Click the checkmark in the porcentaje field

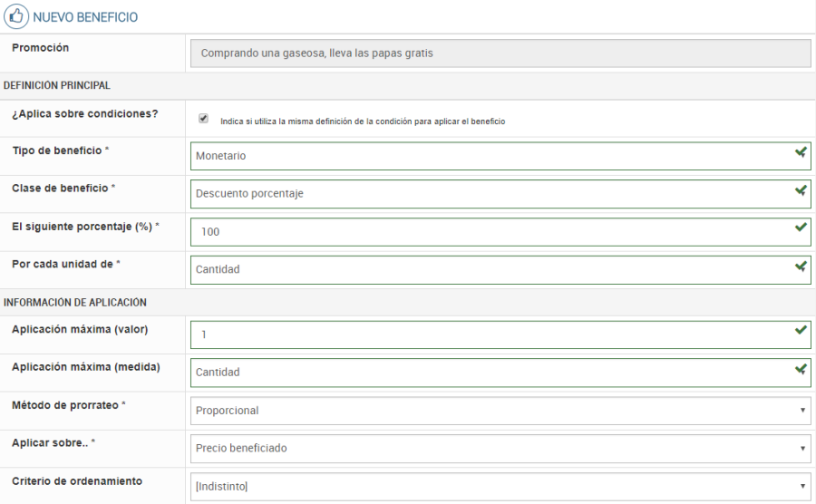click(x=800, y=228)
